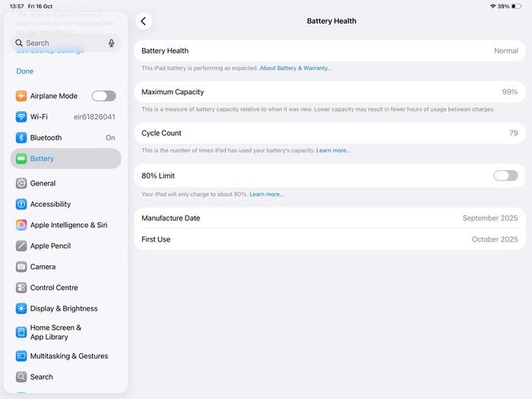Select Battery in the sidebar
This screenshot has height=399, width=532.
[65, 158]
